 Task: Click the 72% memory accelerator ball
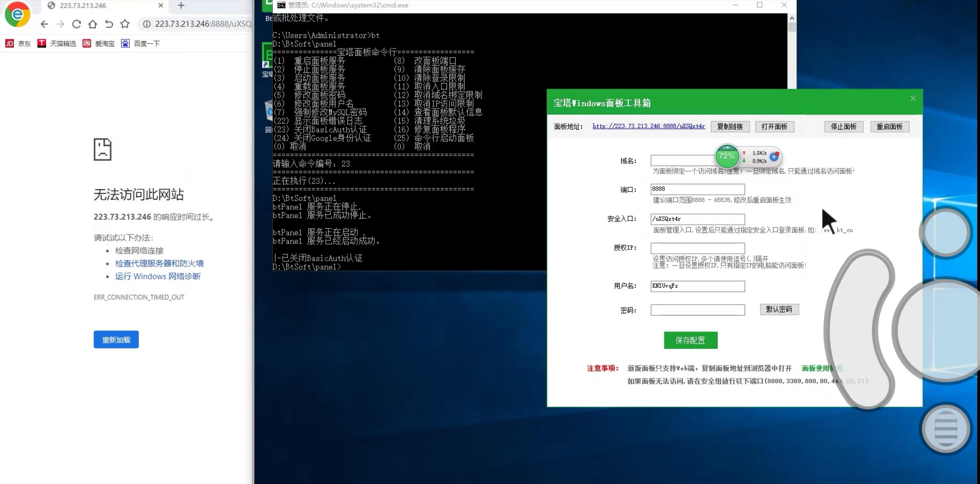(x=727, y=157)
